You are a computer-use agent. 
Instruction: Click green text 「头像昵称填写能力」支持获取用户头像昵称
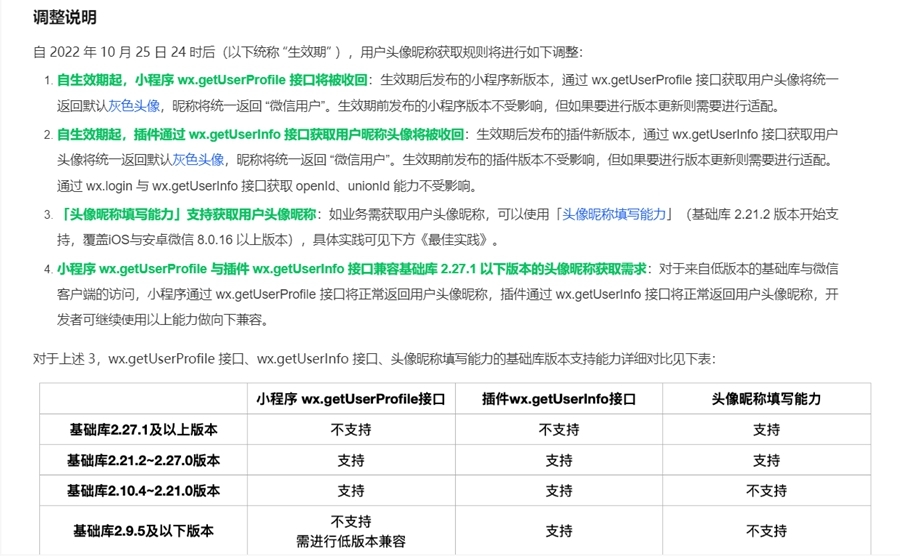pos(187,215)
